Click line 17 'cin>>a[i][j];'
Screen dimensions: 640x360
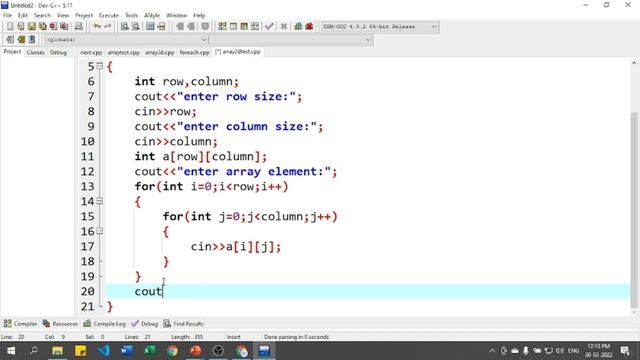click(236, 247)
